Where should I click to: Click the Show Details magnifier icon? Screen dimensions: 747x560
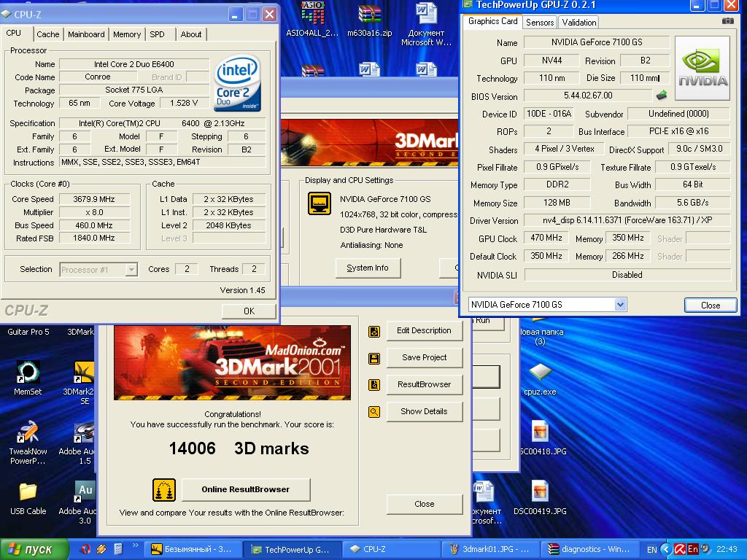[x=374, y=412]
